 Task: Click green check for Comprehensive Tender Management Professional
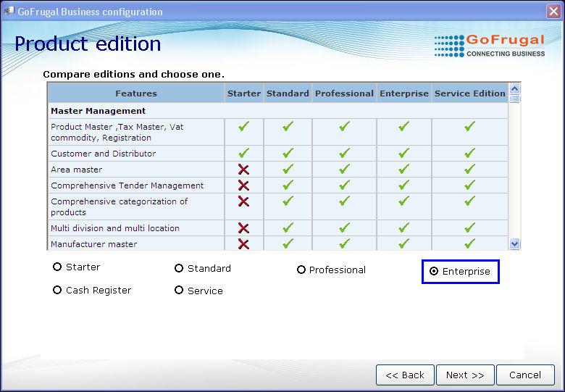point(345,185)
